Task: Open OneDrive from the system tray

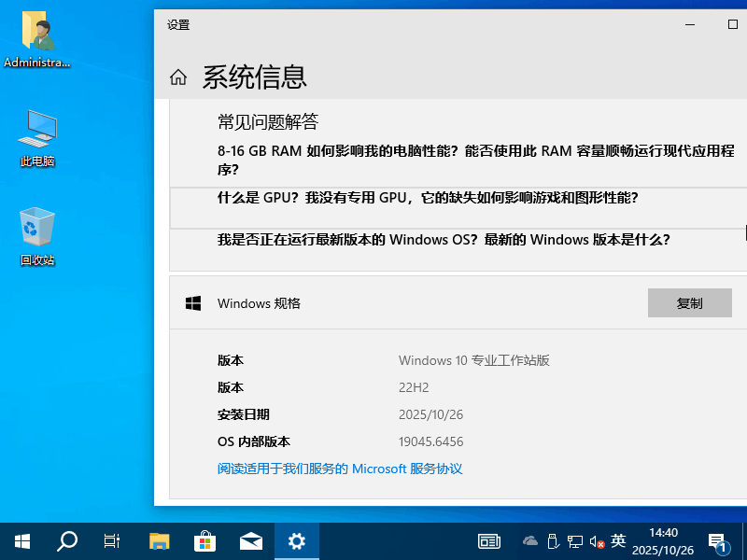Action: (532, 540)
